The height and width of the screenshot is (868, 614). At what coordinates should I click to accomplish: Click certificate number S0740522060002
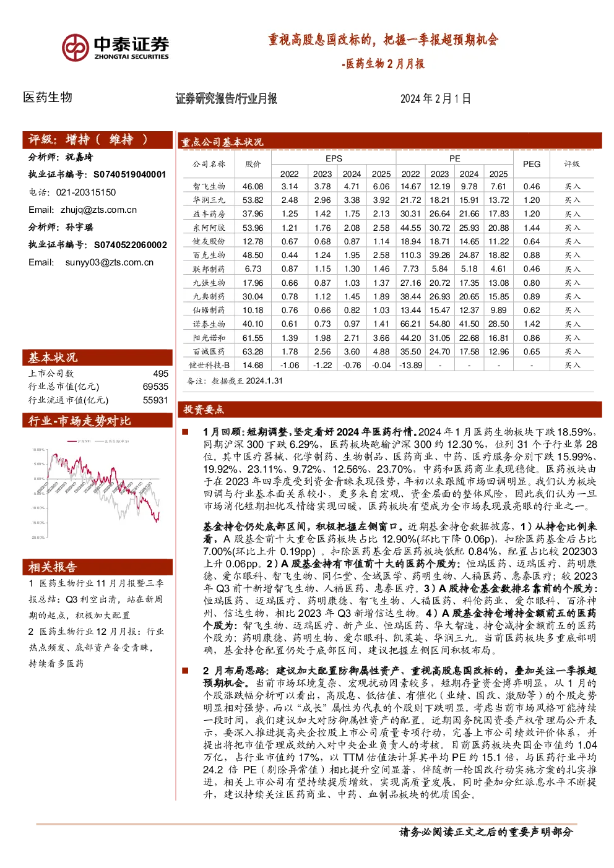[131, 245]
